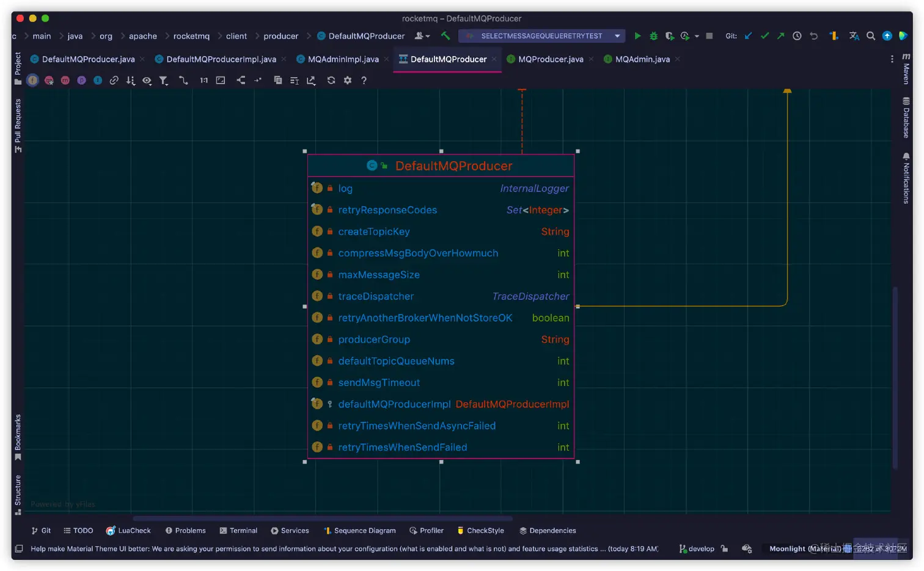Select the retryResponseCodes field in diagram
This screenshot has height=571, width=924.
[441, 210]
